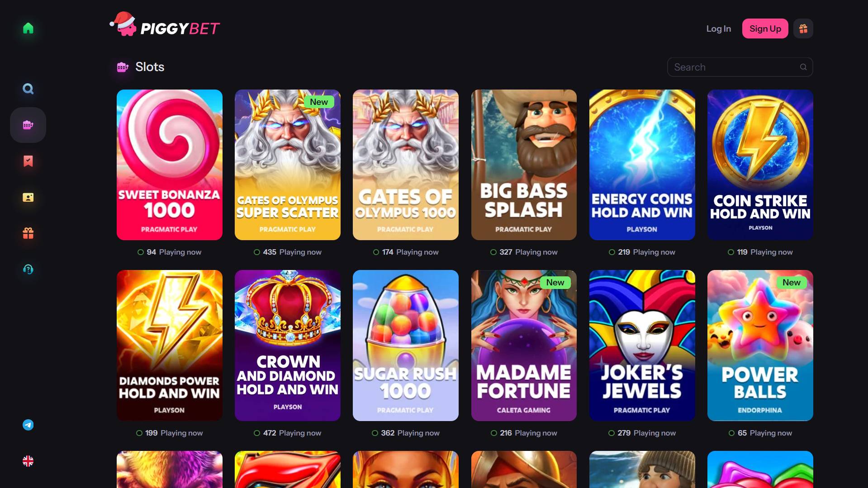The height and width of the screenshot is (488, 868).
Task: Launch Gates of Olympus Super Scatter
Action: [x=288, y=165]
